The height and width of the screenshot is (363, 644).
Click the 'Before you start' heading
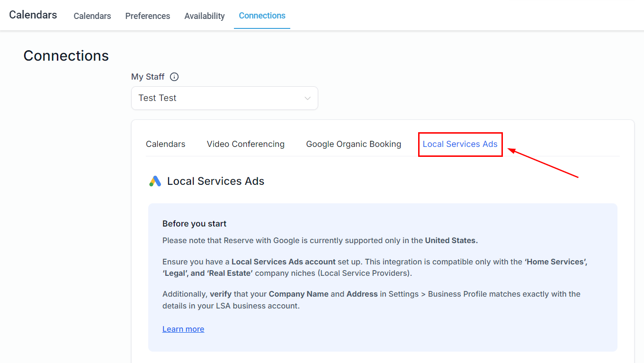click(x=194, y=224)
